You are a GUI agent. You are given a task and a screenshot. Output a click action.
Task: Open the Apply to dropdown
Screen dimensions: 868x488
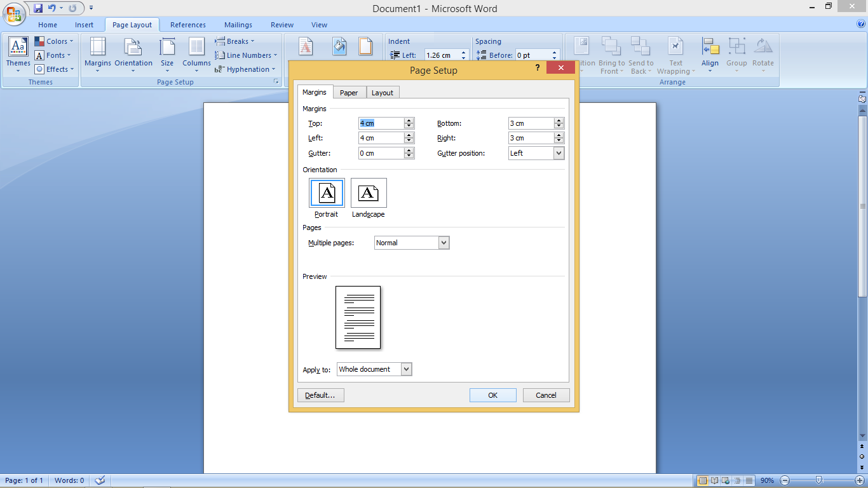point(374,369)
